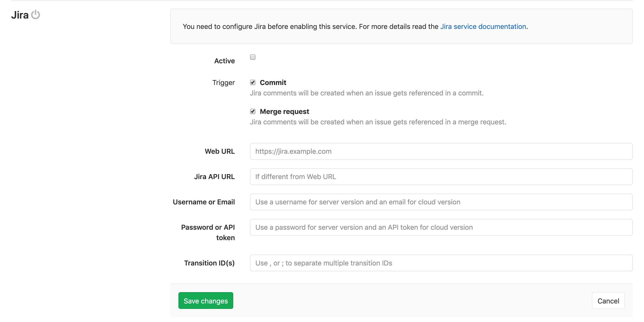Click the bold Commit trigger label
The height and width of the screenshot is (322, 644).
pyautogui.click(x=273, y=82)
